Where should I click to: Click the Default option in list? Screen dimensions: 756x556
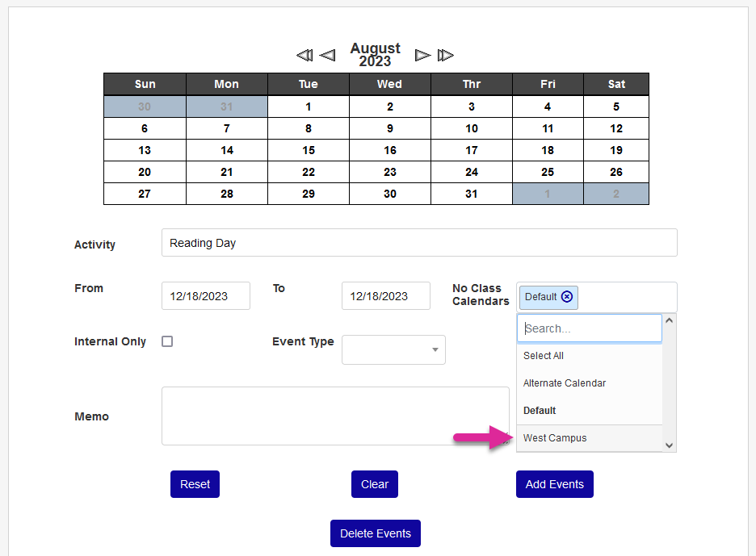[540, 411]
